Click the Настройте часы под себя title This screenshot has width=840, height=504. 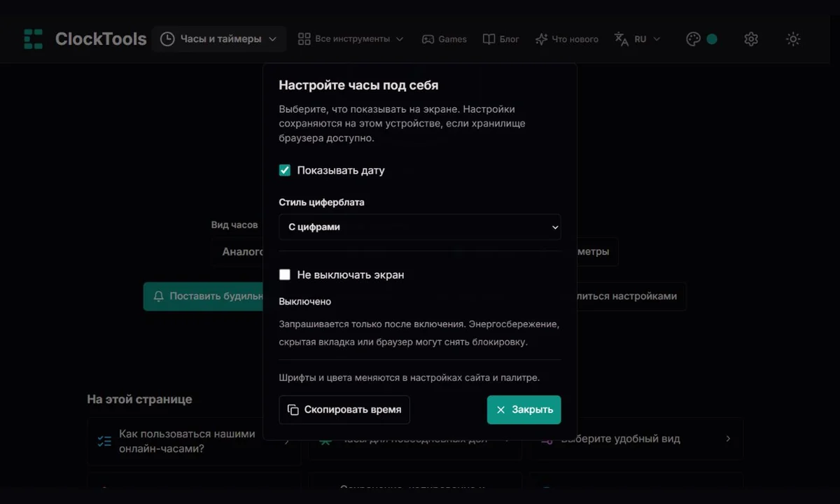click(x=358, y=85)
